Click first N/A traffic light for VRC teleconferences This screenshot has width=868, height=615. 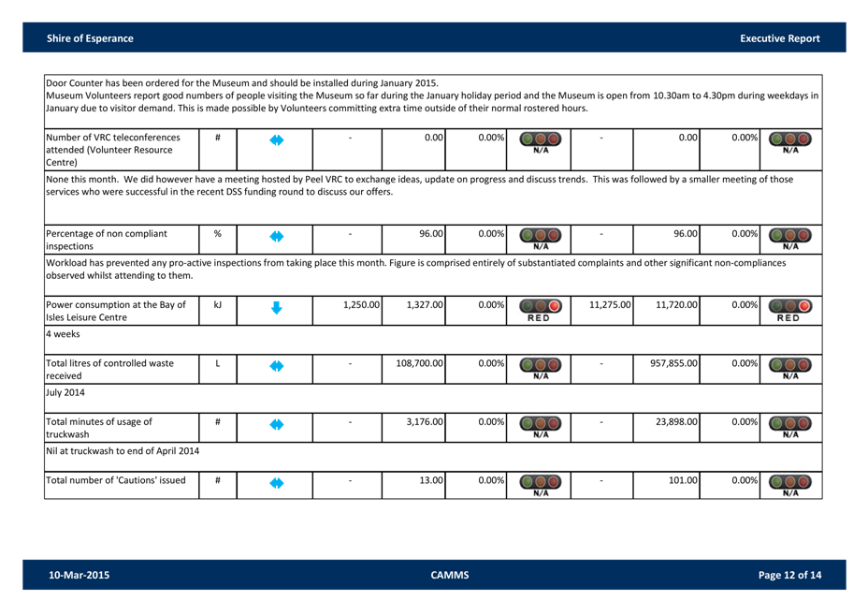pyautogui.click(x=540, y=141)
